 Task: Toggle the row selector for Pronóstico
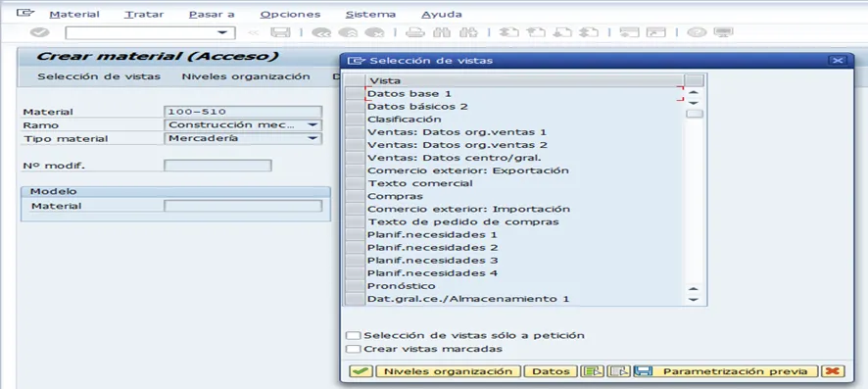[x=355, y=286]
